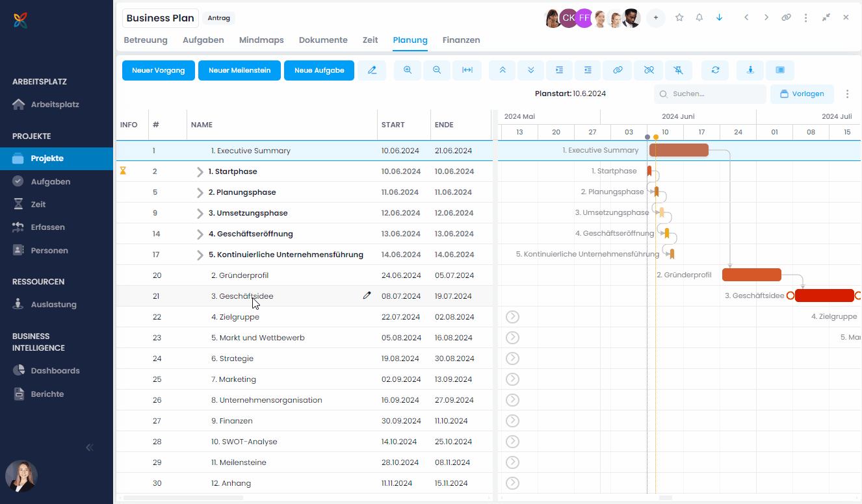Add project to favorites with star
The width and height of the screenshot is (862, 504).
pos(679,18)
